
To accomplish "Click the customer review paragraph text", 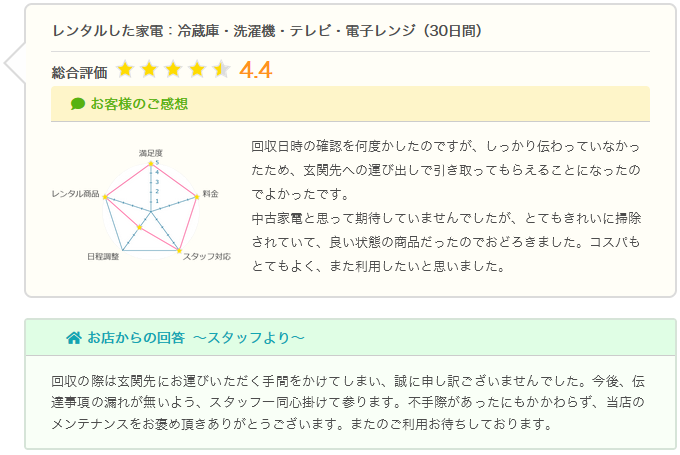I will pos(446,206).
